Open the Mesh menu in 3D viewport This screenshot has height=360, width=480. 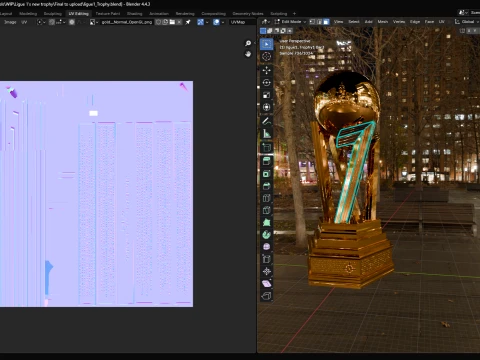pos(383,22)
